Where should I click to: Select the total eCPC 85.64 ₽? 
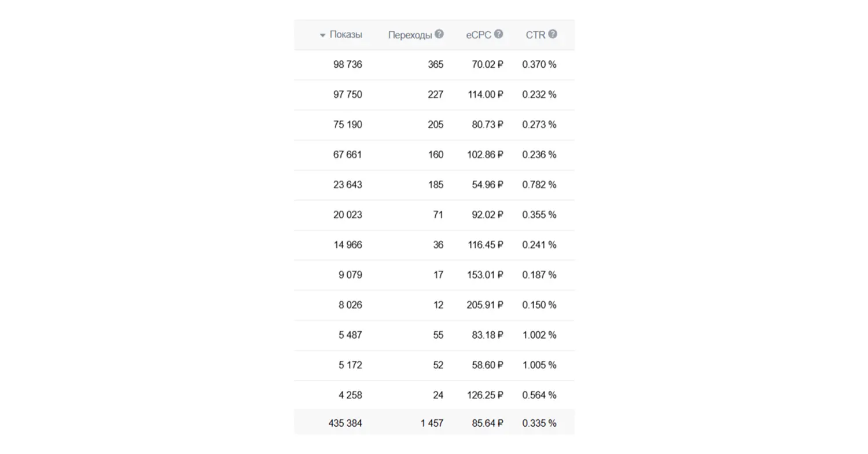487,423
